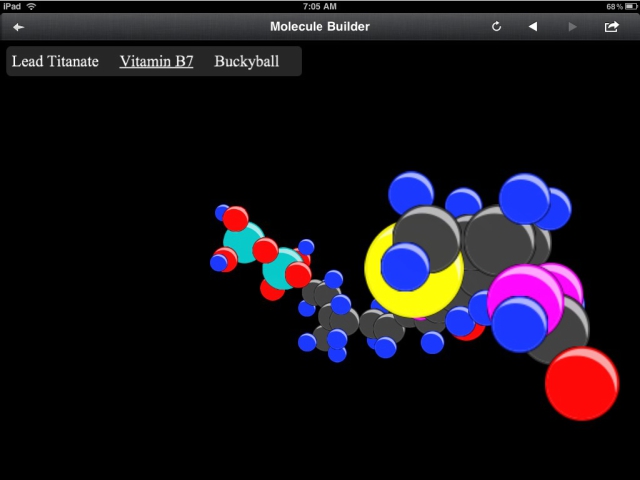Load the Buckyball molecule
Image resolution: width=640 pixels, height=480 pixels.
tap(247, 61)
